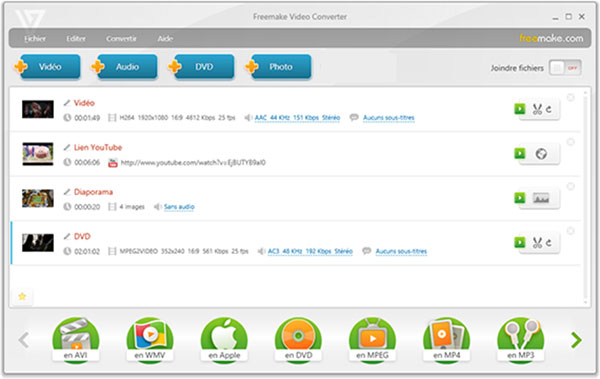Open the scissors cut editor for Vidéo row
The width and height of the screenshot is (600, 379).
538,109
